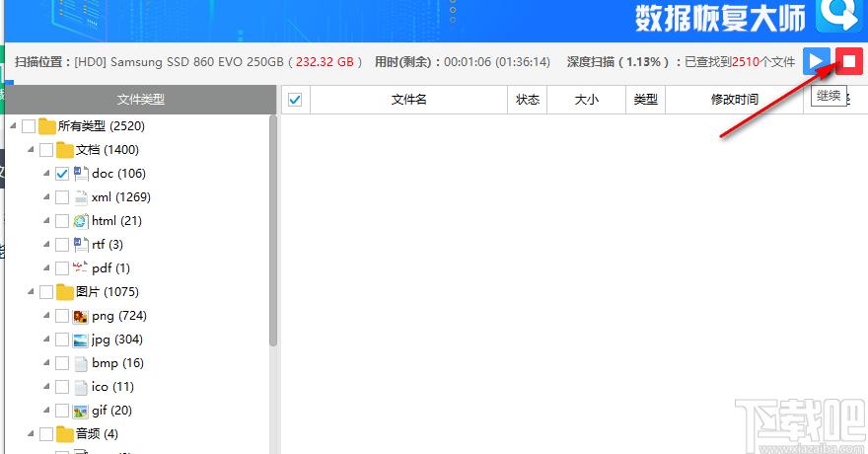Select the jpg (304) tree label
This screenshot has width=868, height=454.
(x=117, y=340)
